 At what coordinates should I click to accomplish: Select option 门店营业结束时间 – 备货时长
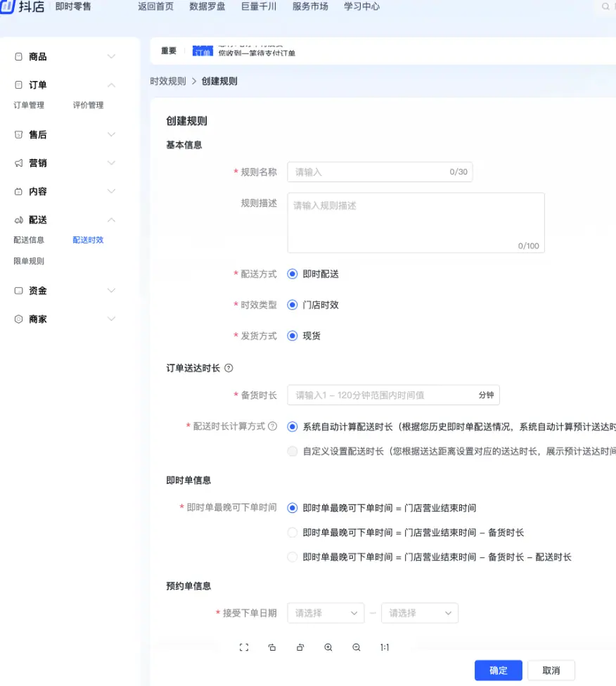click(x=293, y=533)
